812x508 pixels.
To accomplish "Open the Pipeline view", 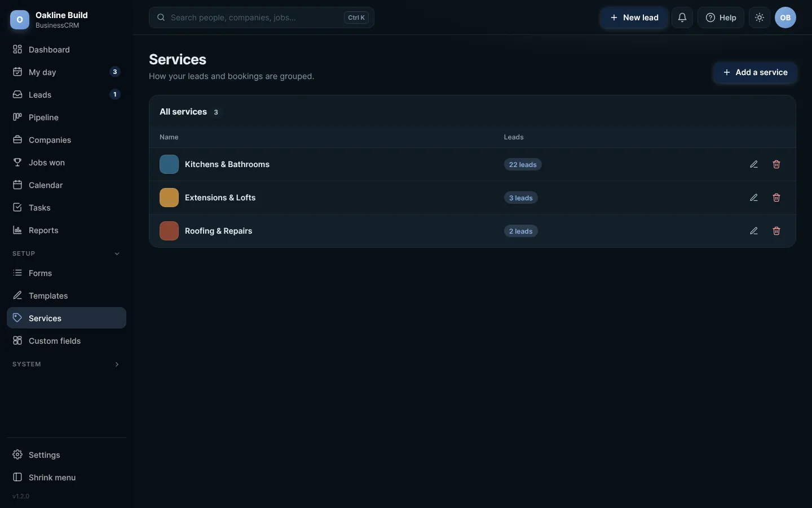I will click(x=67, y=117).
